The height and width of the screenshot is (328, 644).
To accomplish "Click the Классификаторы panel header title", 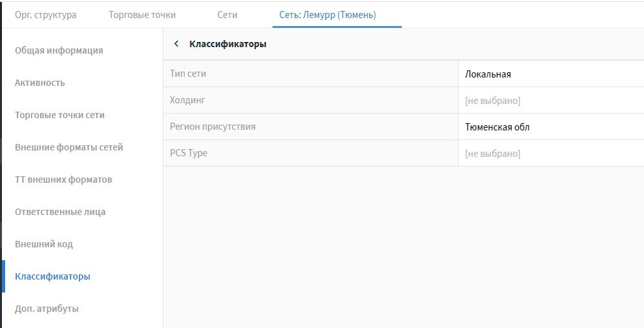I will [x=227, y=44].
